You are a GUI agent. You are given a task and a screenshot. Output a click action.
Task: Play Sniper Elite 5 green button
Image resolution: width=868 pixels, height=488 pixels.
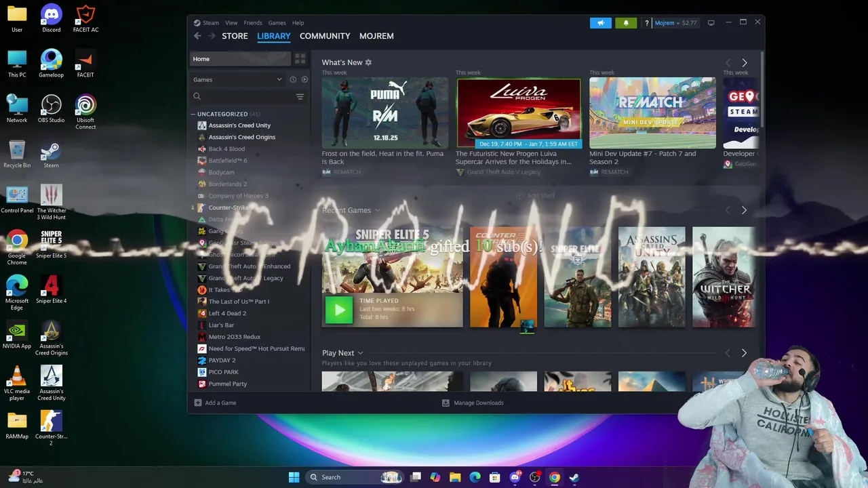coord(339,310)
